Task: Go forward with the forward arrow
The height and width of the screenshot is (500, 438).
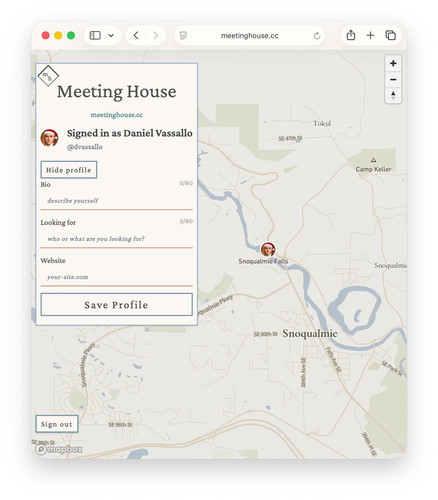Action: pos(155,35)
